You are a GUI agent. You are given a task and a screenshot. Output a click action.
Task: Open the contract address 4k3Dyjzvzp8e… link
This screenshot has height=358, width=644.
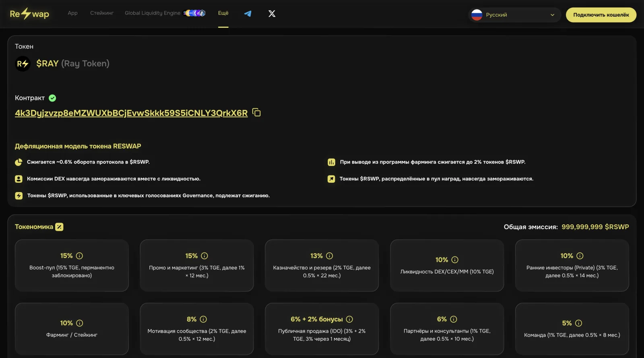(131, 113)
